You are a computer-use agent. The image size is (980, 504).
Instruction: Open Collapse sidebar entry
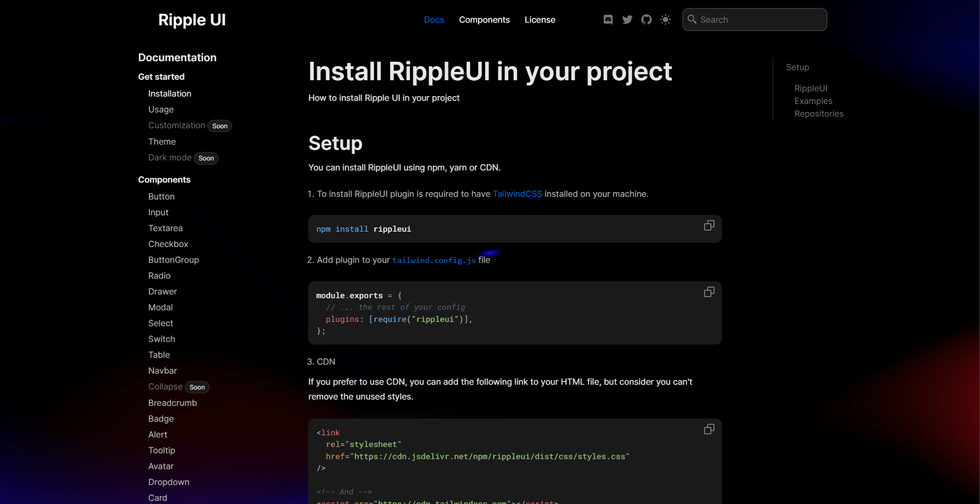165,386
